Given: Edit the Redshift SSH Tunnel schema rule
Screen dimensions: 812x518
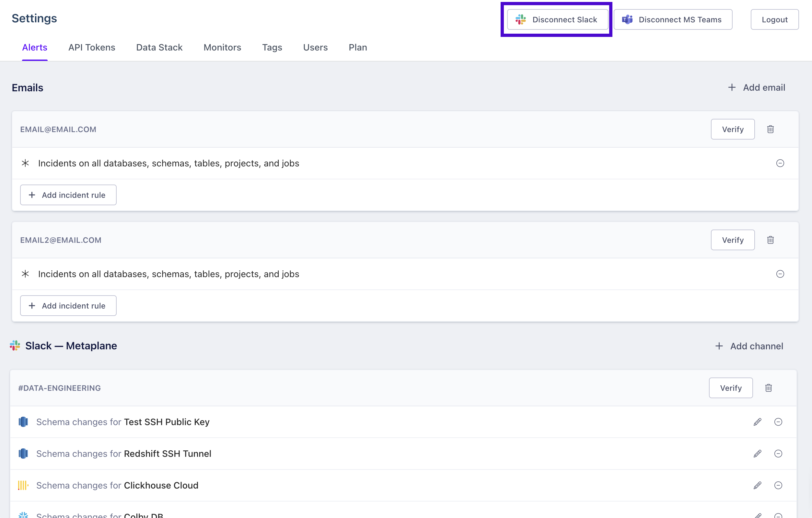Looking at the screenshot, I should [x=757, y=454].
